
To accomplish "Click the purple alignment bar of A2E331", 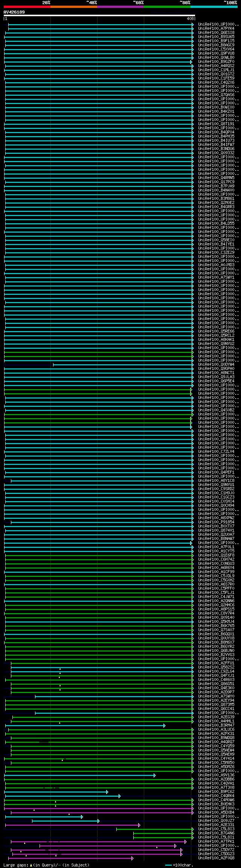I will pyautogui.click(x=73, y=825).
